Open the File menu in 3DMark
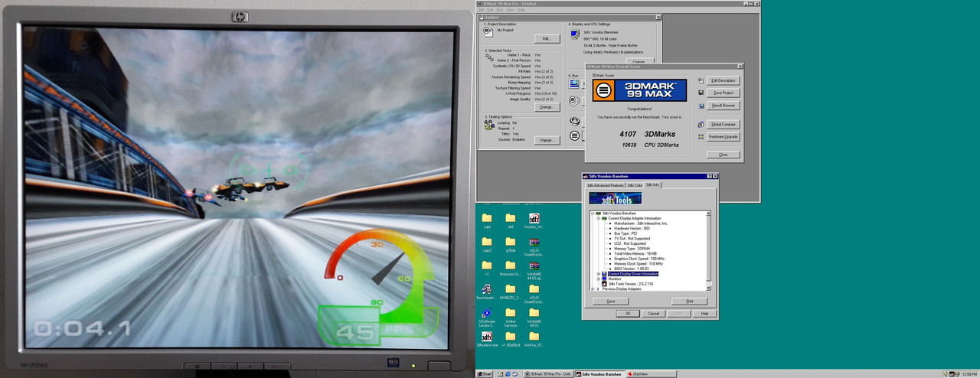This screenshot has width=980, height=378. [x=481, y=10]
